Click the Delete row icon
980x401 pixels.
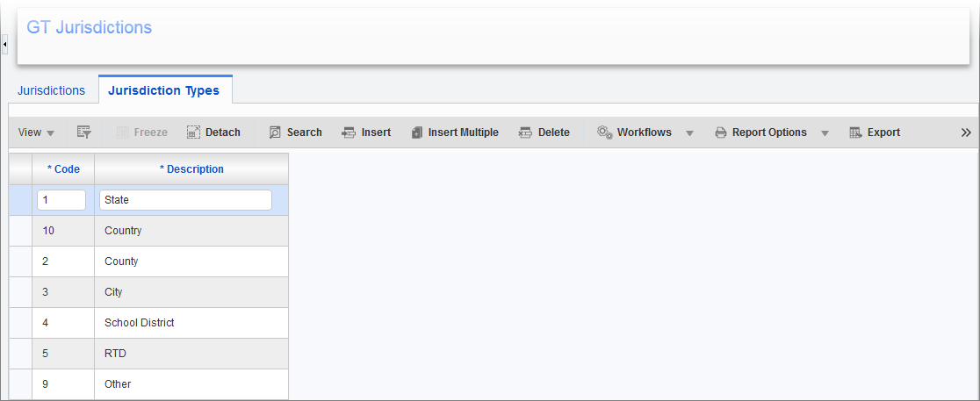526,132
